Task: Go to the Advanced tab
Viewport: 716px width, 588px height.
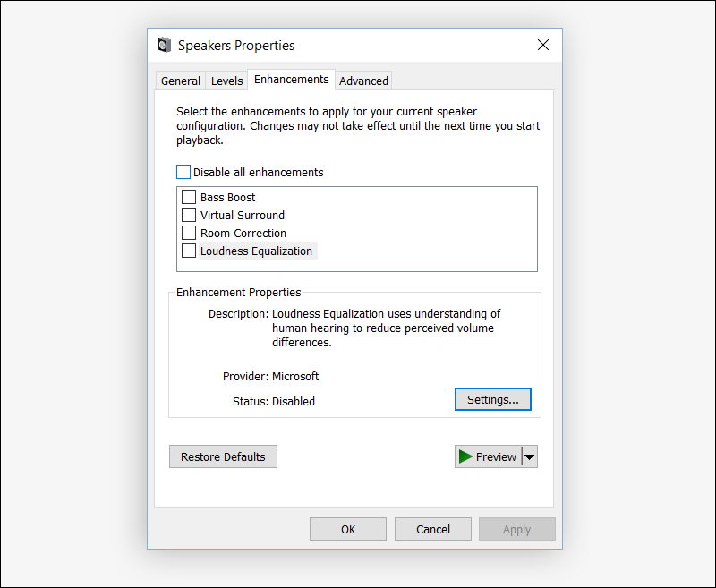Action: [x=363, y=81]
